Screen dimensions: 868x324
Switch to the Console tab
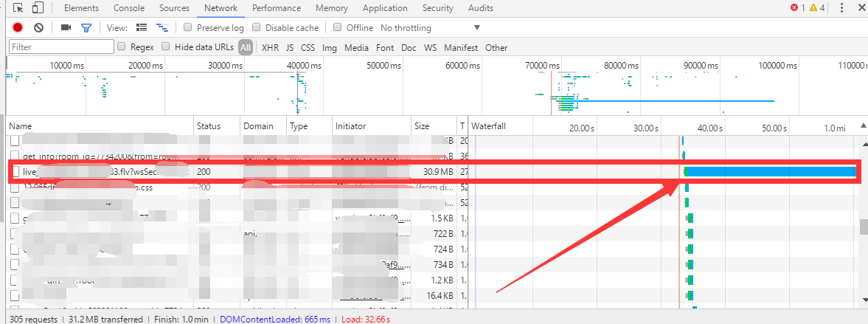129,8
